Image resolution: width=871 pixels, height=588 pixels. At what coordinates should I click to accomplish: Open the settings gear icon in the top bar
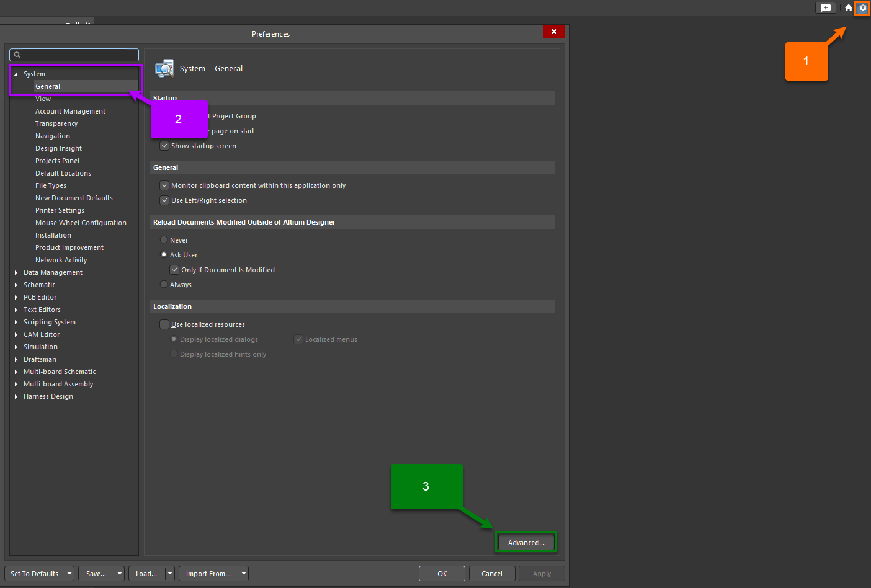point(862,8)
